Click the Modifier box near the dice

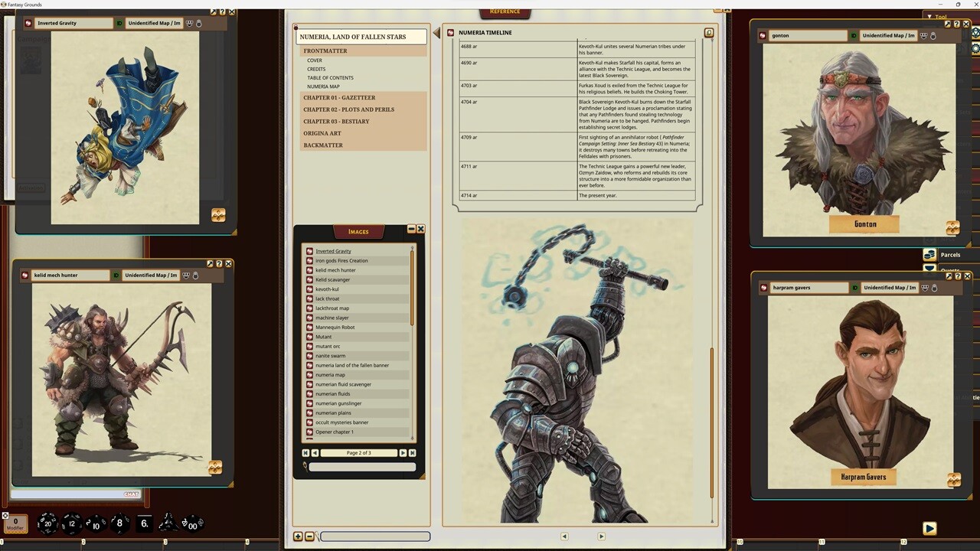tap(15, 522)
